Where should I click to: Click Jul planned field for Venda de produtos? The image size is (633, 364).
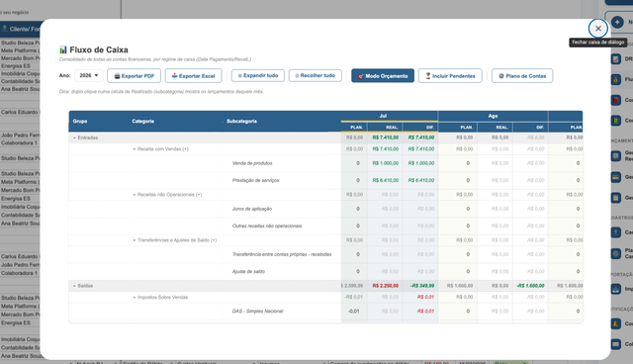point(354,163)
